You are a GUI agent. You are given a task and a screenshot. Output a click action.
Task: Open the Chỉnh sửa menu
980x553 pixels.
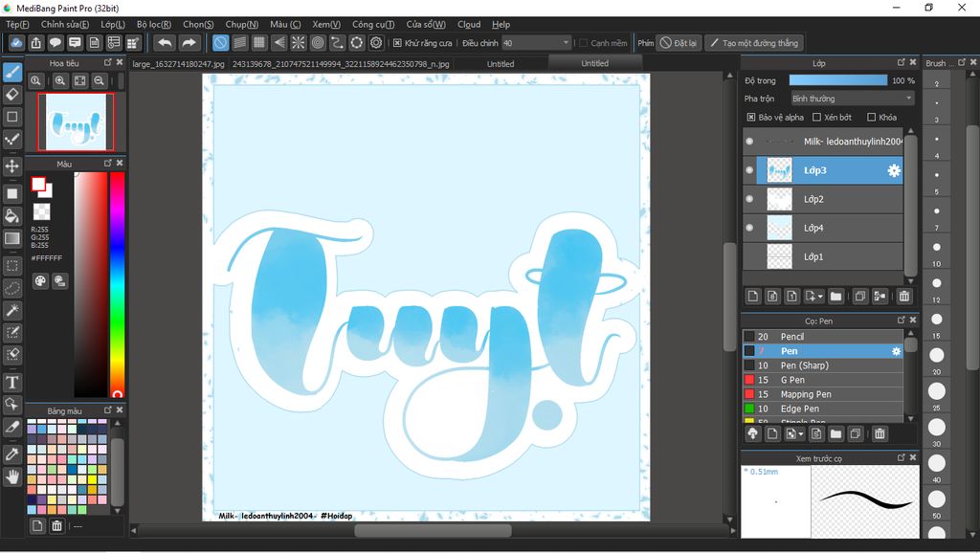(65, 24)
